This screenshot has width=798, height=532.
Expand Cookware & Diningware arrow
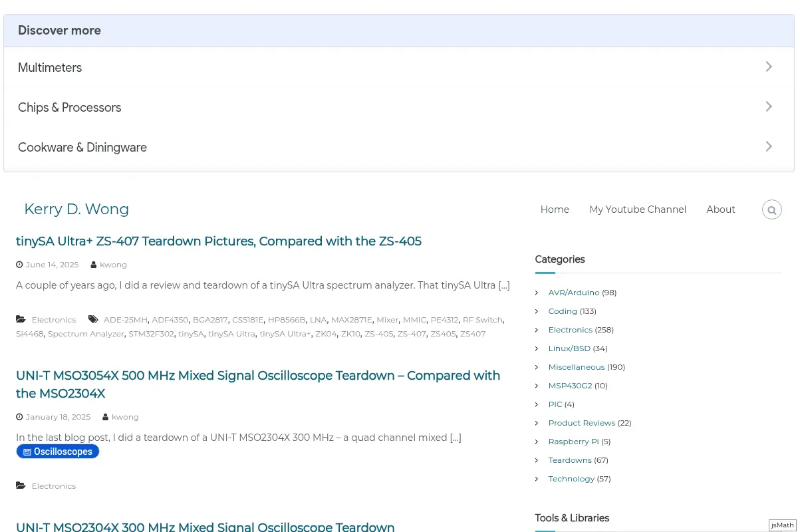[x=769, y=146]
